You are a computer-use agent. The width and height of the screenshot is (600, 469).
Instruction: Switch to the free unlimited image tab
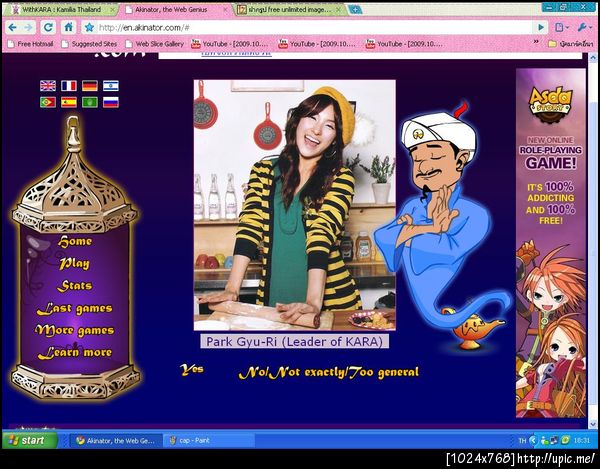click(289, 10)
